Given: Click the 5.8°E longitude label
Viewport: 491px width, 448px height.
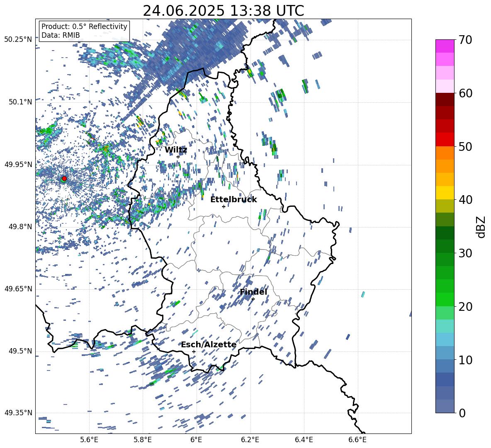Looking at the screenshot, I should [143, 440].
